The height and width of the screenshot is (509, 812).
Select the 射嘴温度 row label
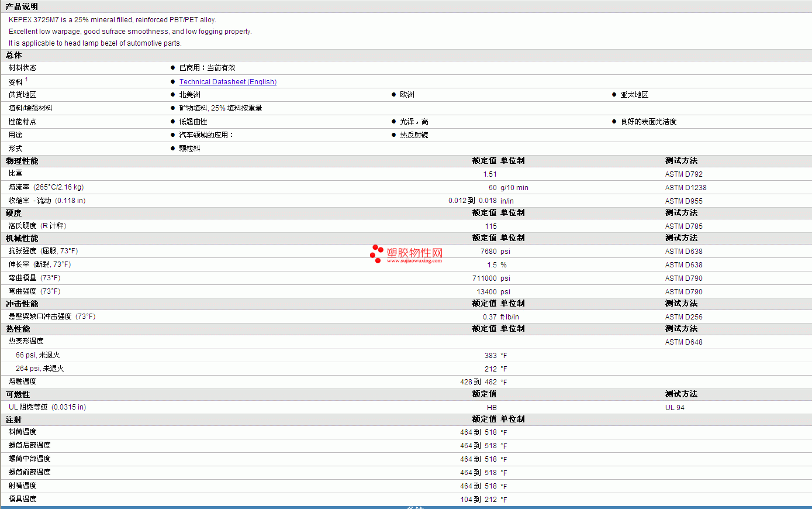22,486
